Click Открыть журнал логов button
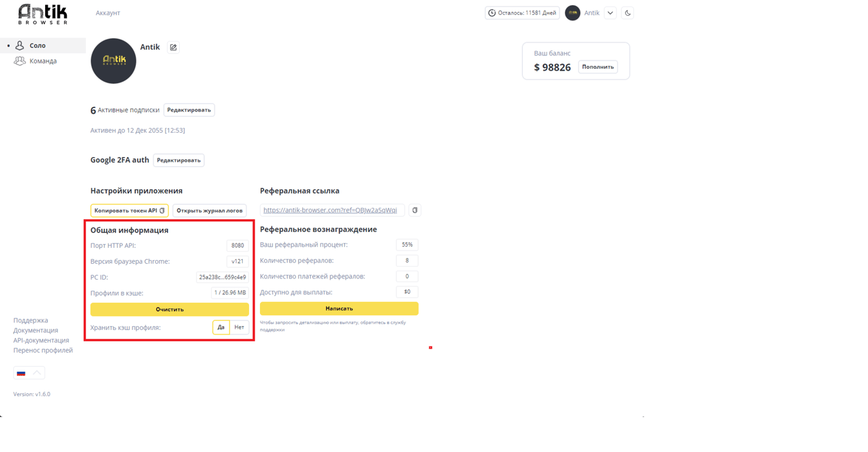Viewport: 868px width, 452px height. [x=210, y=210]
